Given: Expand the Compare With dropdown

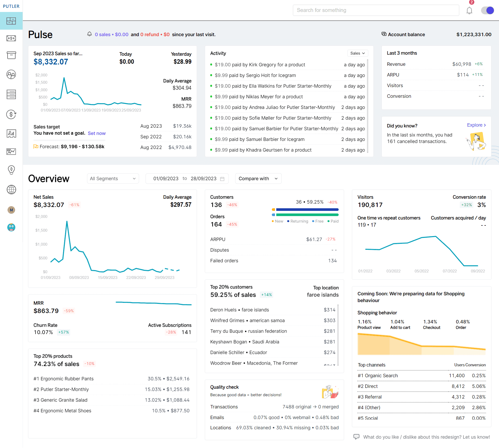Looking at the screenshot, I should (x=258, y=178).
